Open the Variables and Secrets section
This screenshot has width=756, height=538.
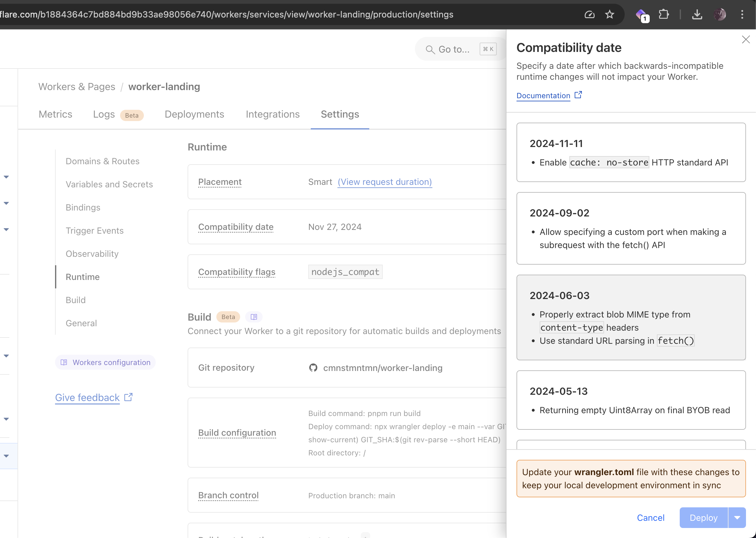pos(109,184)
